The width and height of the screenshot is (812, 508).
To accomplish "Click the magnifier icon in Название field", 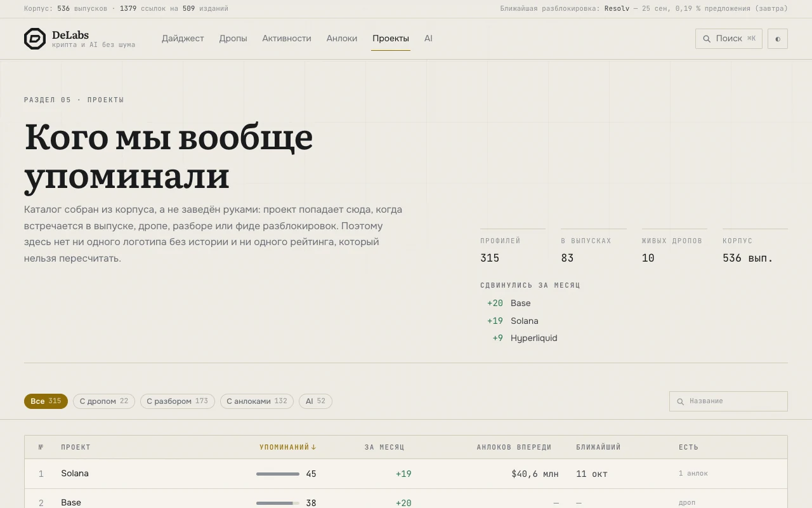I will [681, 401].
